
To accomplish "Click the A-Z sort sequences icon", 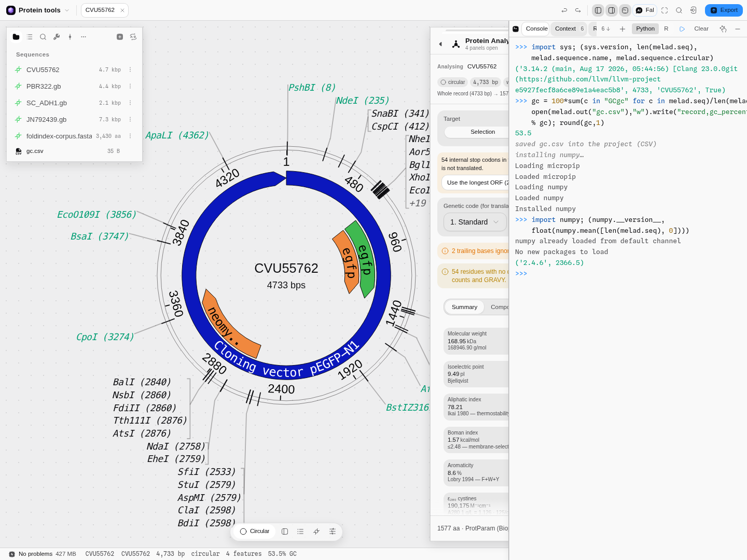I will 133,37.
